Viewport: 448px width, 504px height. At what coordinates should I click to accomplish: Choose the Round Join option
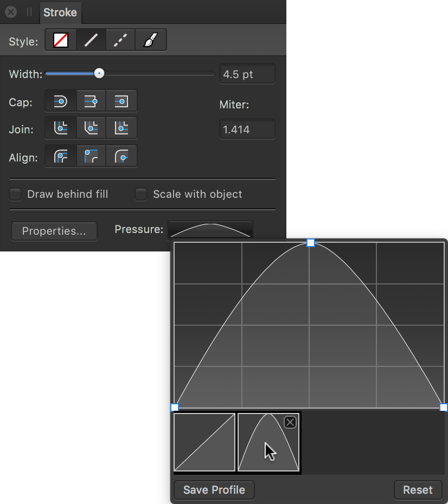pos(60,128)
